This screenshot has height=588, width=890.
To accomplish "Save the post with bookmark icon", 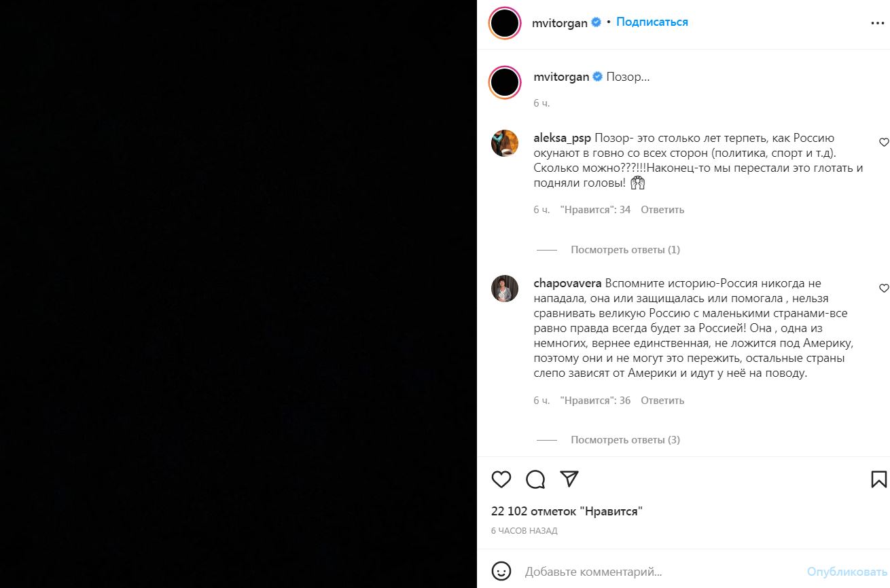I will (x=878, y=479).
